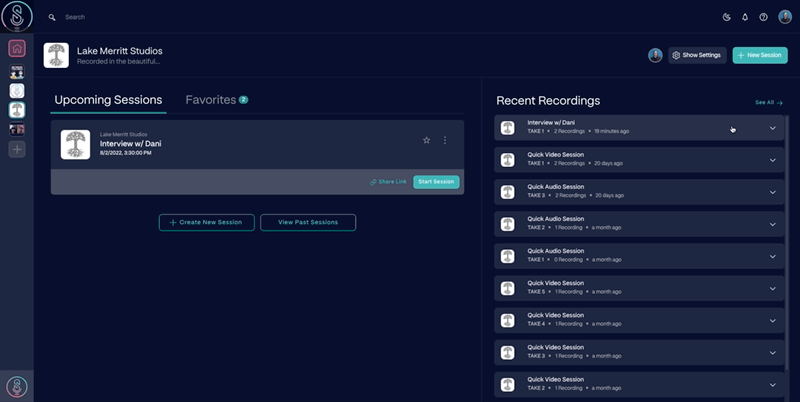
Task: Select the Lake Merritt Studios tree icon in sidebar
Action: (17, 110)
